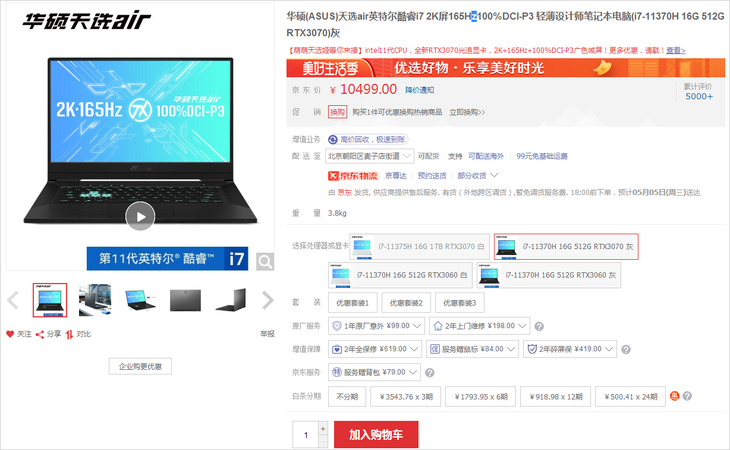Show previous thumbnails with left arrow

(x=13, y=300)
